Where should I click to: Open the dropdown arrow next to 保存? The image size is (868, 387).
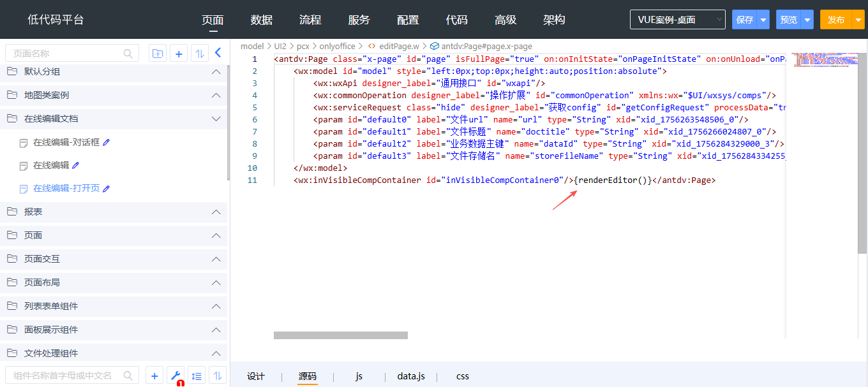point(763,20)
